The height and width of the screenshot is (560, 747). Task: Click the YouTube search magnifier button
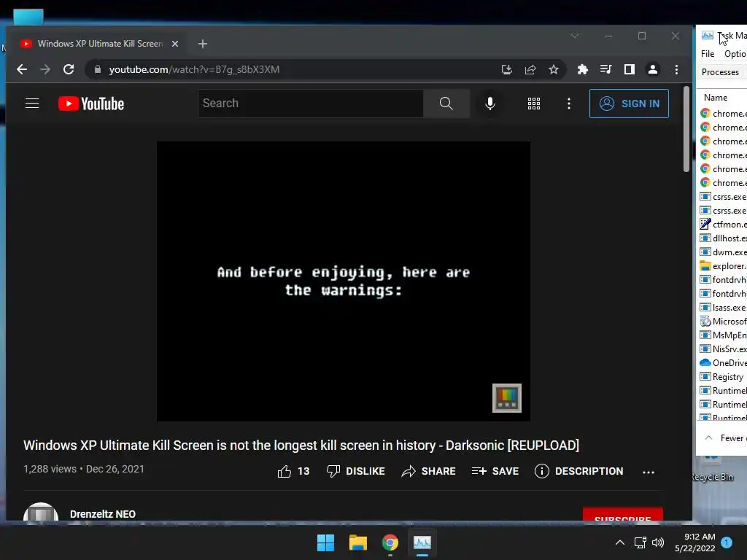pyautogui.click(x=446, y=104)
